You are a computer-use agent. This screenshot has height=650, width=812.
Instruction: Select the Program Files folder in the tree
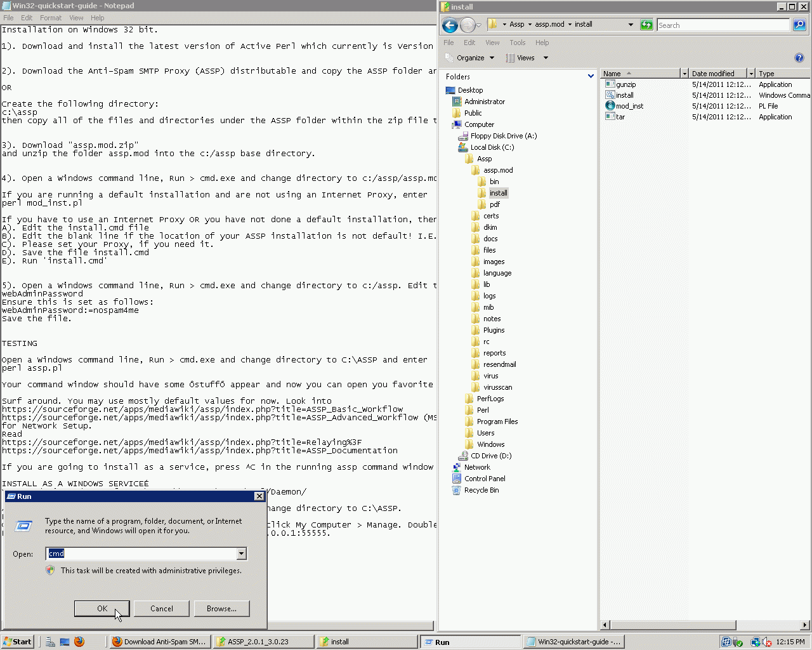point(497,421)
